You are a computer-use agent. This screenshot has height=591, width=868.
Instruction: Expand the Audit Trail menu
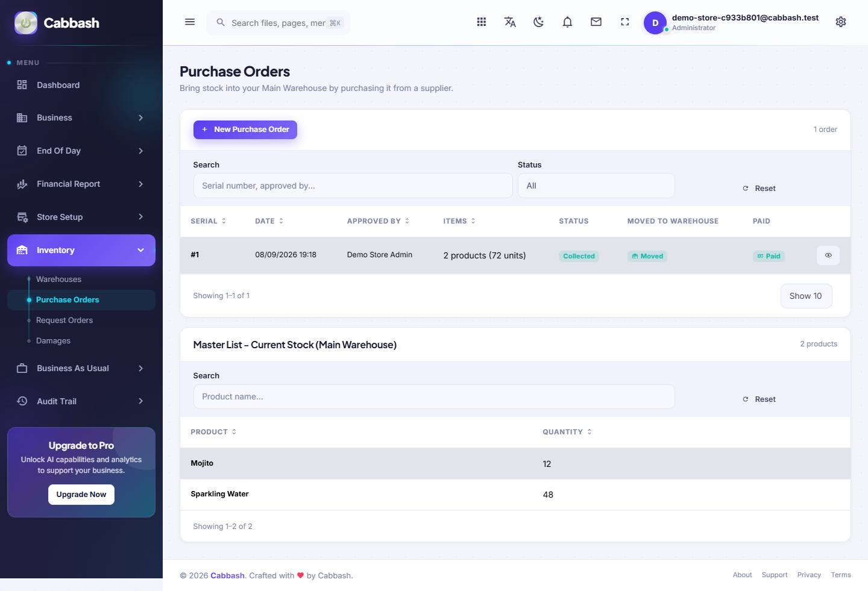tap(81, 401)
